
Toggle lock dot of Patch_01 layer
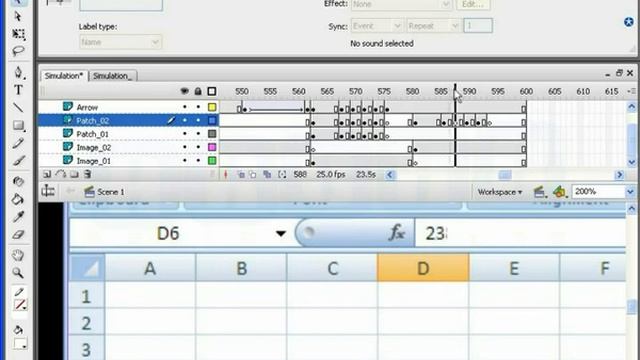pyautogui.click(x=198, y=134)
